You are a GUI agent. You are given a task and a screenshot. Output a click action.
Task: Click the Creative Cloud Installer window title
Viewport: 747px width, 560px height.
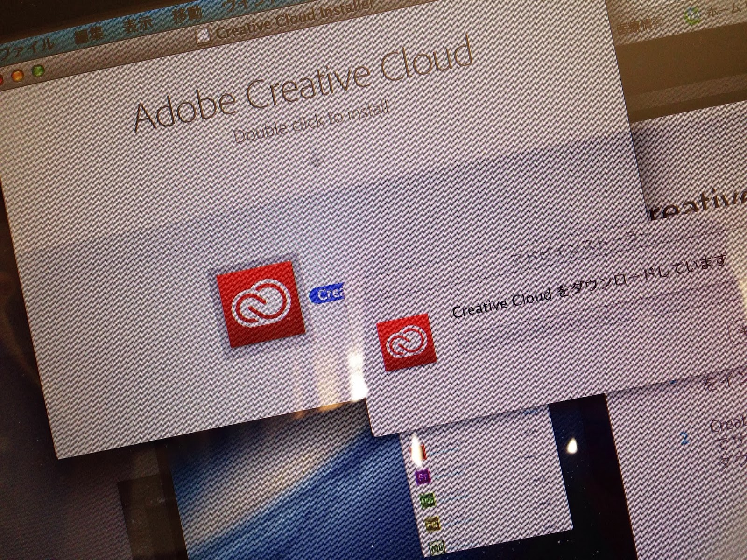pos(296,20)
